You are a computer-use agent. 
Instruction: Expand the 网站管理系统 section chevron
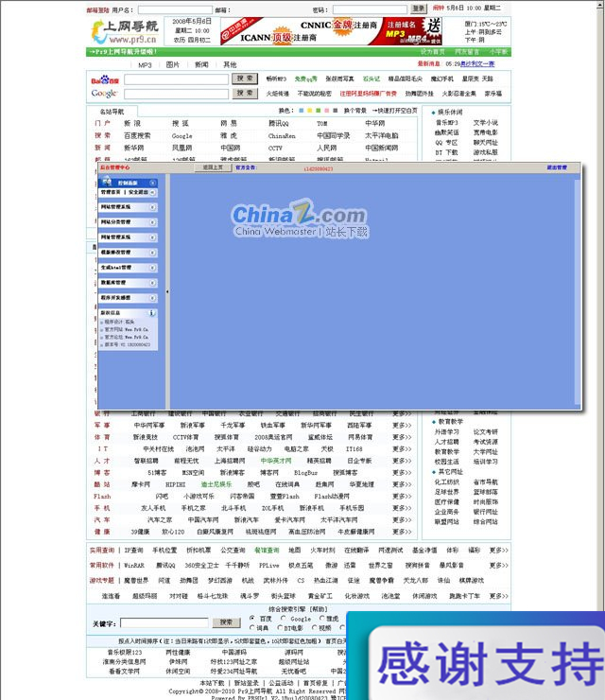[152, 207]
